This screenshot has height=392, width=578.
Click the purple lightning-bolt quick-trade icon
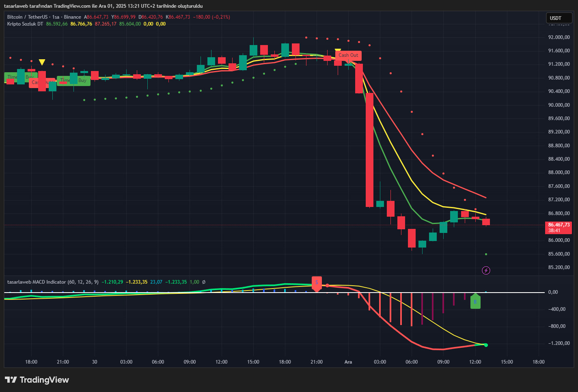pyautogui.click(x=486, y=270)
